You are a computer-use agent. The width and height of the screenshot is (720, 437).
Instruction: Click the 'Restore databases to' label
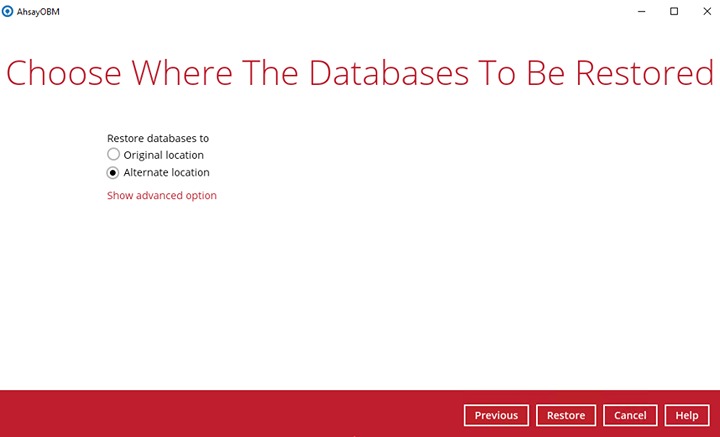[x=157, y=138]
